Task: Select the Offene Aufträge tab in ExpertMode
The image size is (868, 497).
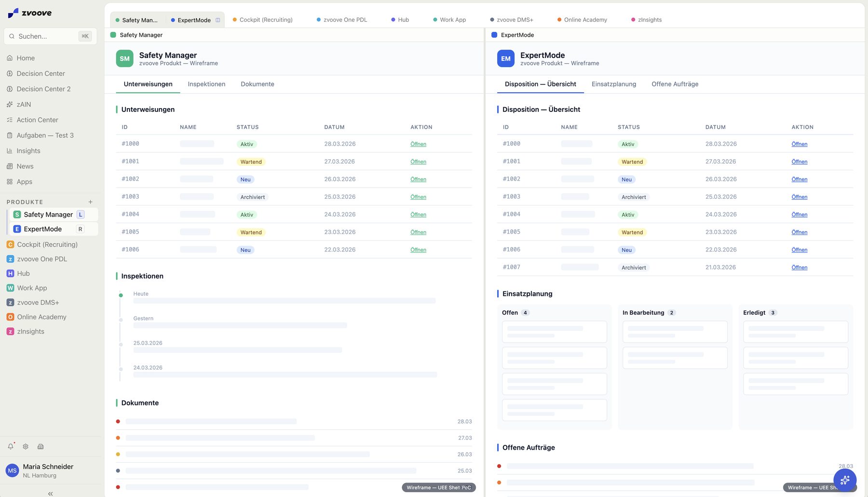Action: click(675, 84)
